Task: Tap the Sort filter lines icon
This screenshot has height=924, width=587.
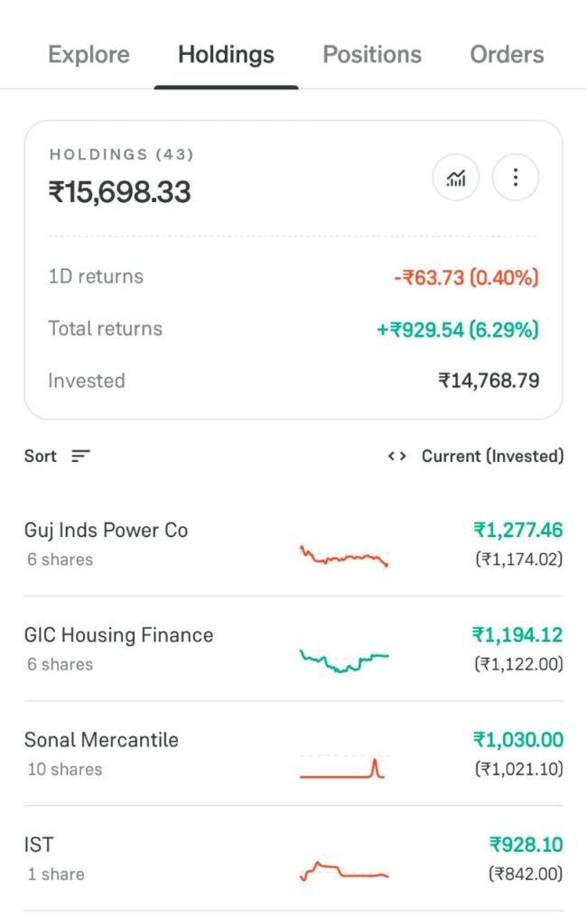Action: coord(80,456)
